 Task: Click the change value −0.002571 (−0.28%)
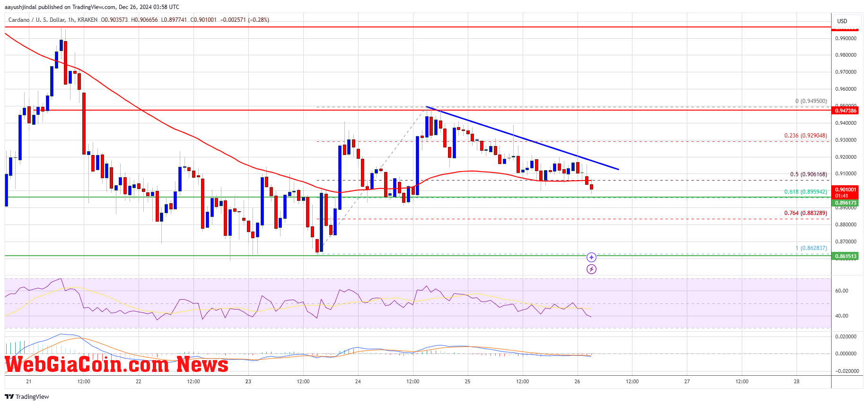(x=245, y=20)
